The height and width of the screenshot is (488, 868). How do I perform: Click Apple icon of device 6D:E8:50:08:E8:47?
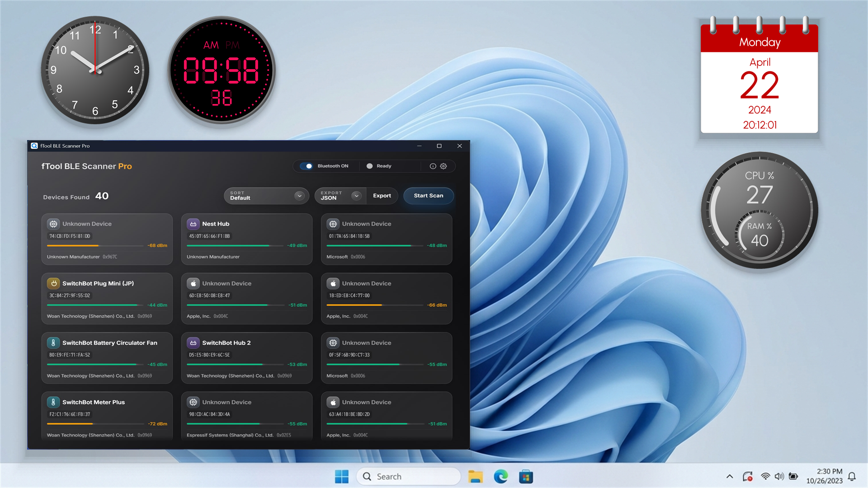pyautogui.click(x=193, y=283)
